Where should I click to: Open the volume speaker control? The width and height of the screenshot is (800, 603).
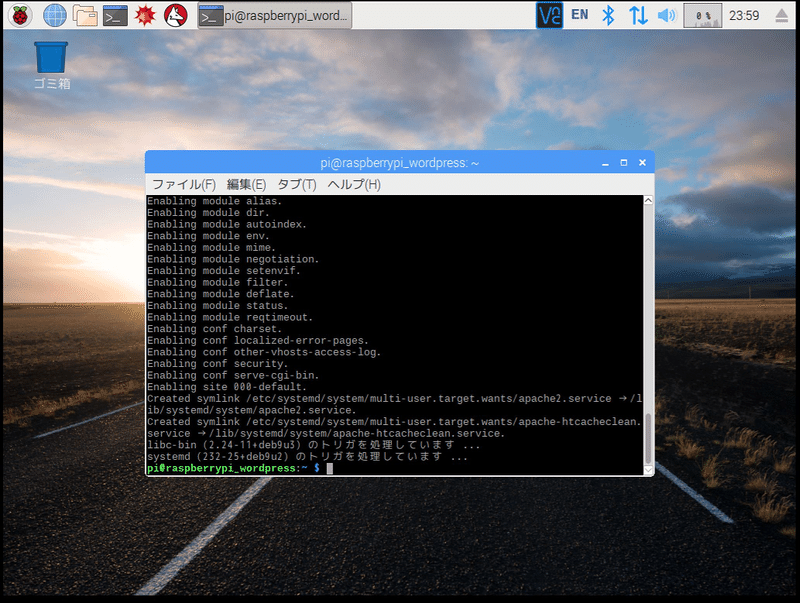(x=666, y=15)
